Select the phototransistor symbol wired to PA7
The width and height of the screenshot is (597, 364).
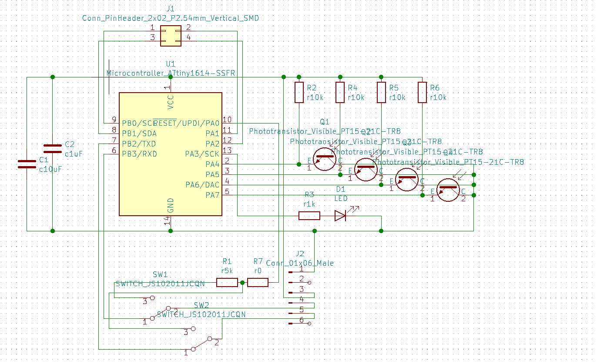click(x=448, y=190)
